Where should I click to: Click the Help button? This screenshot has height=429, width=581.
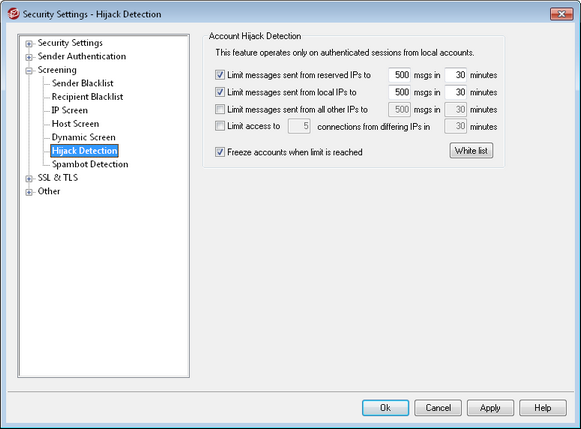(543, 408)
